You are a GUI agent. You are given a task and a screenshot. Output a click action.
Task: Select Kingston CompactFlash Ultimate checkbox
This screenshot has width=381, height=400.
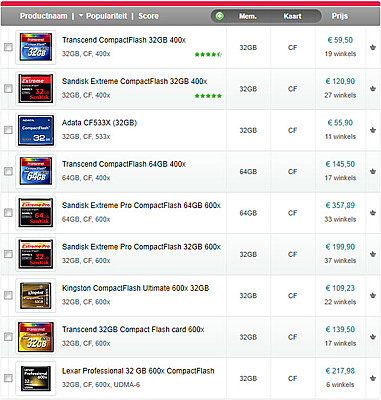[x=8, y=295]
